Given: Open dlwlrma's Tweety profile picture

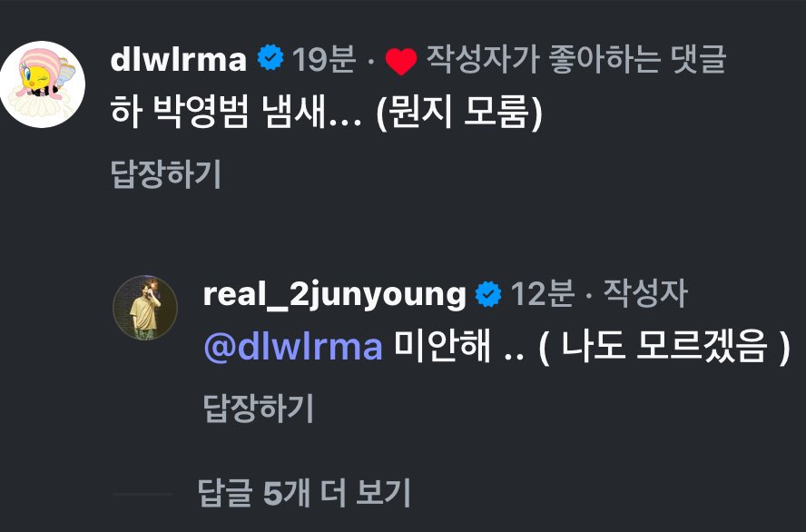Looking at the screenshot, I should pos(42,84).
